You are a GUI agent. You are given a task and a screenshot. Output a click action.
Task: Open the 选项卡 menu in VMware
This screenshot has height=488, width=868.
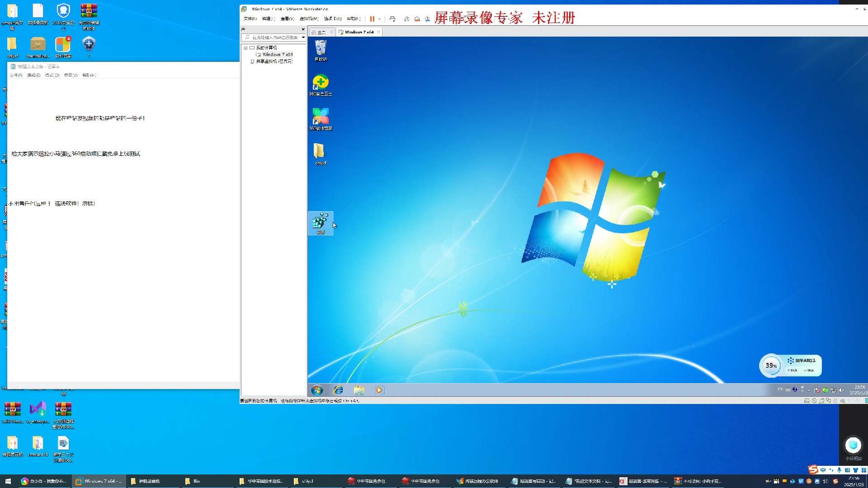[332, 19]
